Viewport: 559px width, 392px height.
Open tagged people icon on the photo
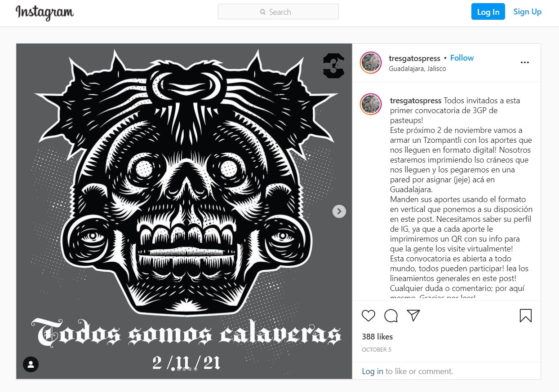(31, 364)
